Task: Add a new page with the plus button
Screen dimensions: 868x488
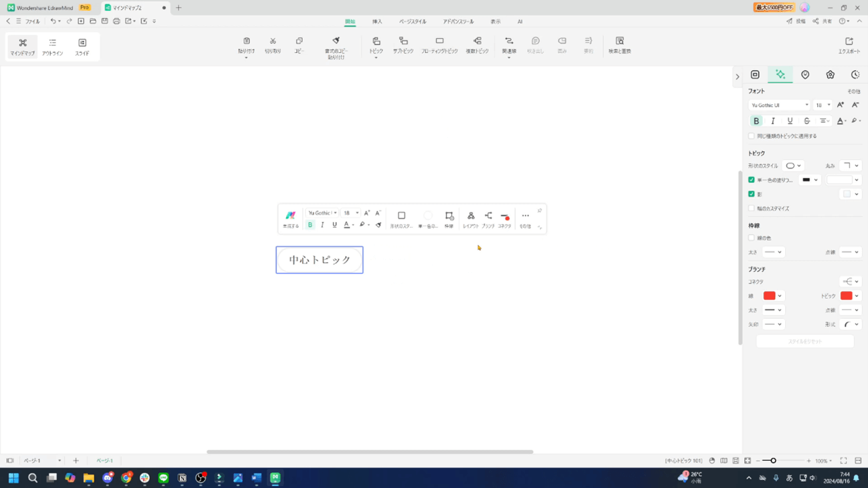Action: coord(76,461)
